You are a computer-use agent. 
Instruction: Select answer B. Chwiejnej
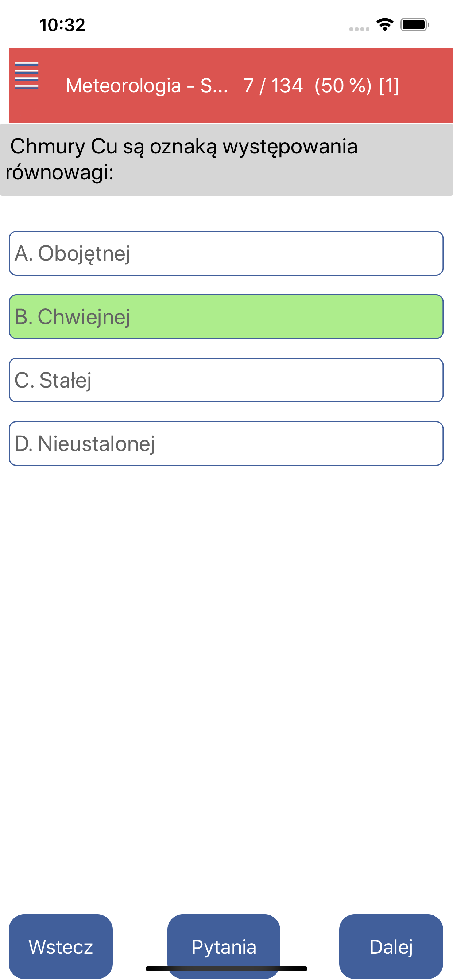click(226, 316)
